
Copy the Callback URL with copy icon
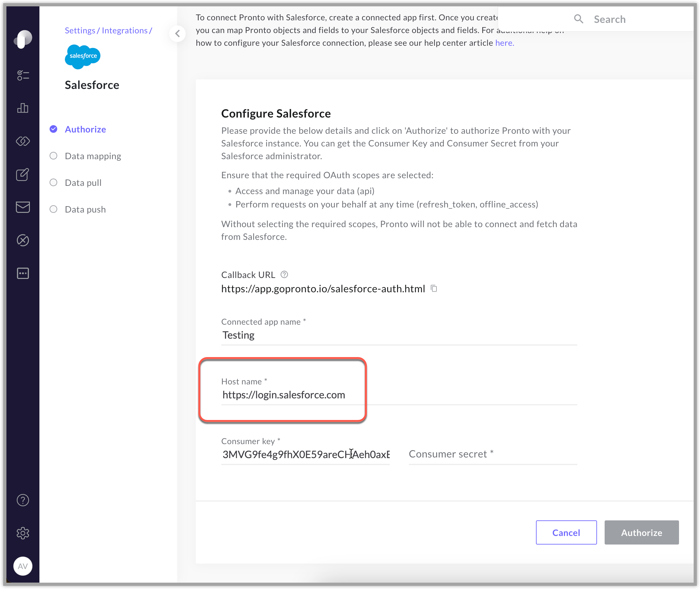434,288
